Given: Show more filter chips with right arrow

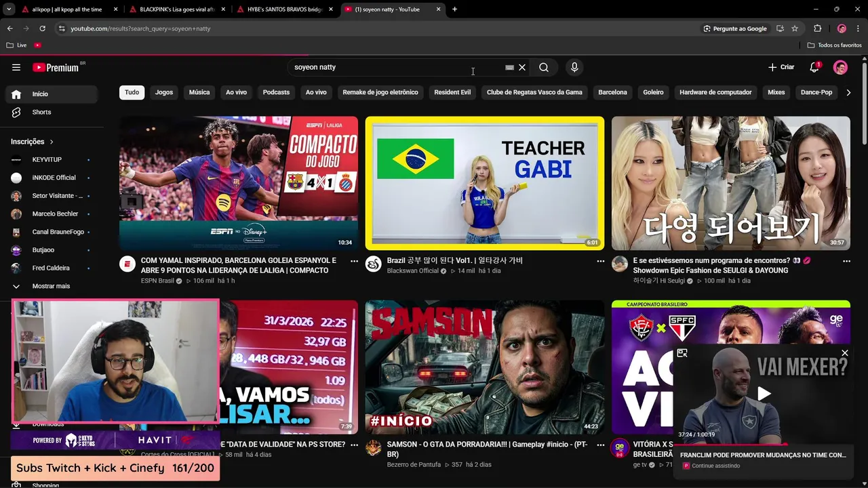Looking at the screenshot, I should click(x=848, y=92).
